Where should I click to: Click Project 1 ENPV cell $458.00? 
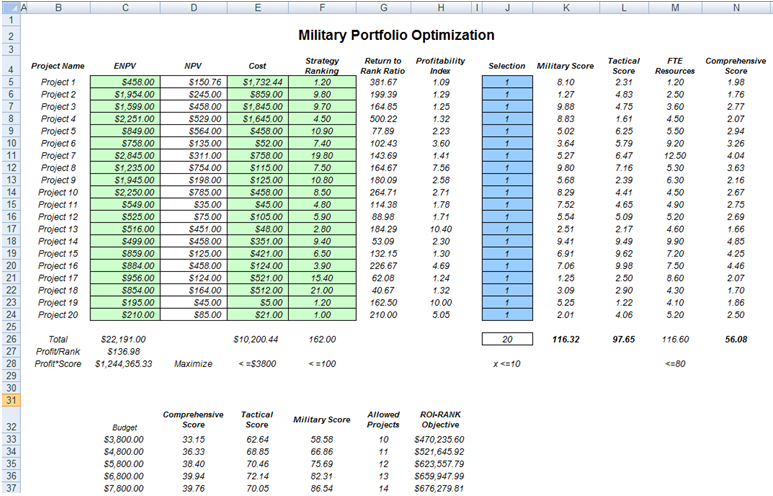pos(125,82)
